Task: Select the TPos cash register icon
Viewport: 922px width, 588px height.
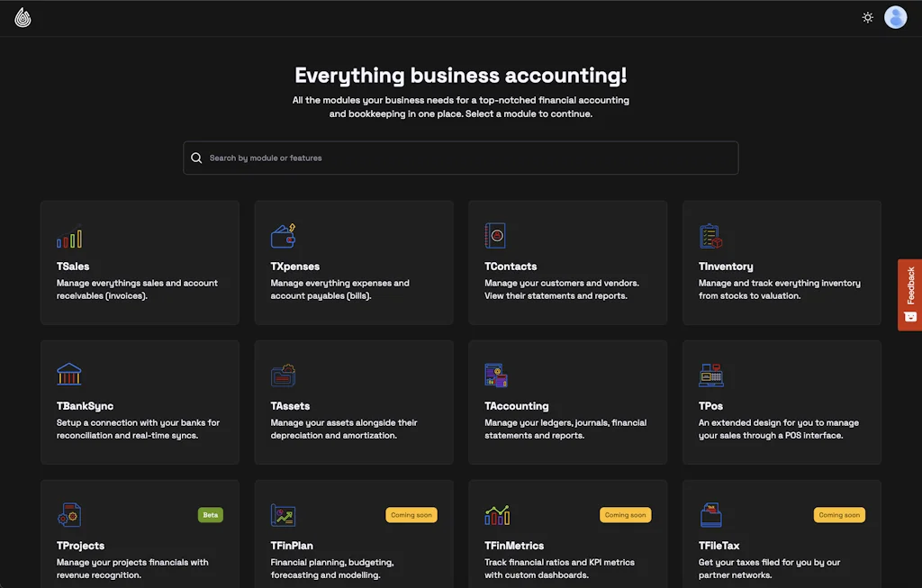Action: coord(710,375)
